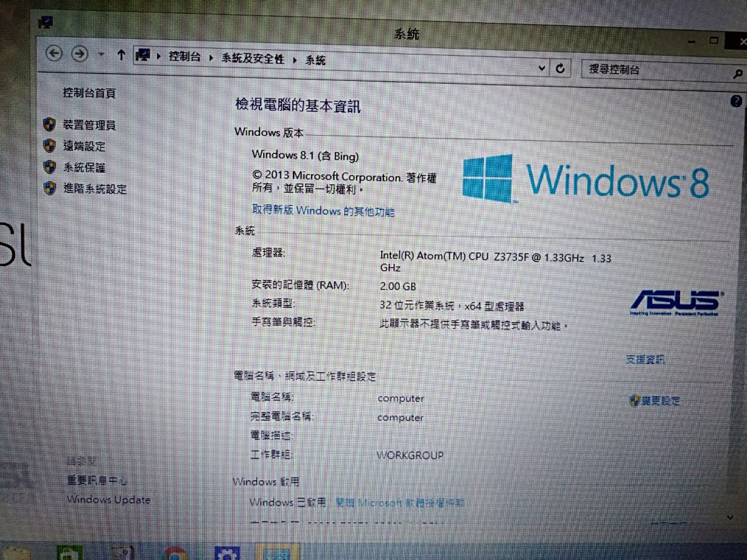Screen dimensions: 747x560
Task: Open the 遠端設定 link
Action: pos(84,146)
